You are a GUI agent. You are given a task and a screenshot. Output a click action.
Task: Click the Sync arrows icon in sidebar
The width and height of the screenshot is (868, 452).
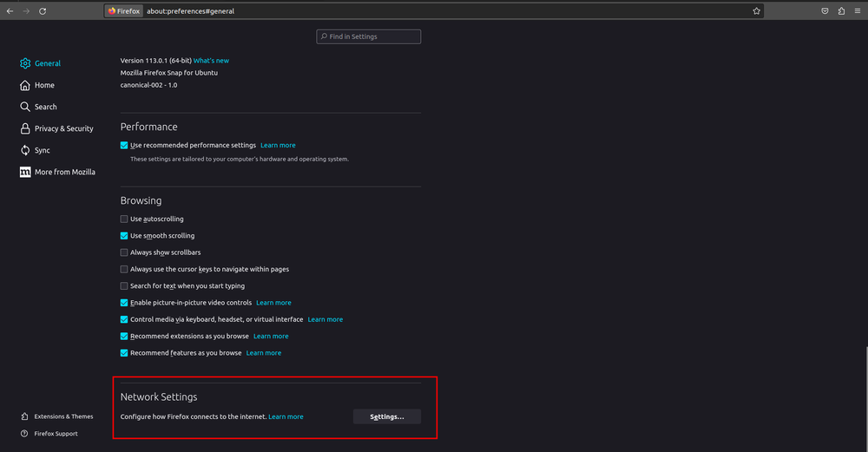[25, 150]
